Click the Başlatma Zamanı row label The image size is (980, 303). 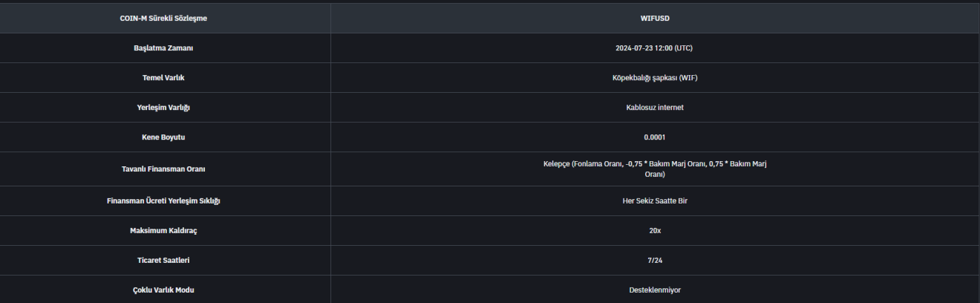[163, 48]
